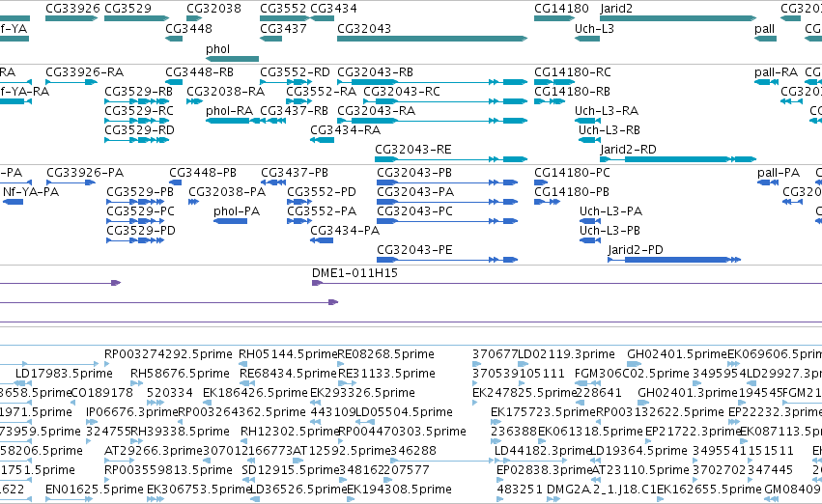Click EST LD05504.5prime label
The width and height of the screenshot is (822, 504).
coord(404,413)
